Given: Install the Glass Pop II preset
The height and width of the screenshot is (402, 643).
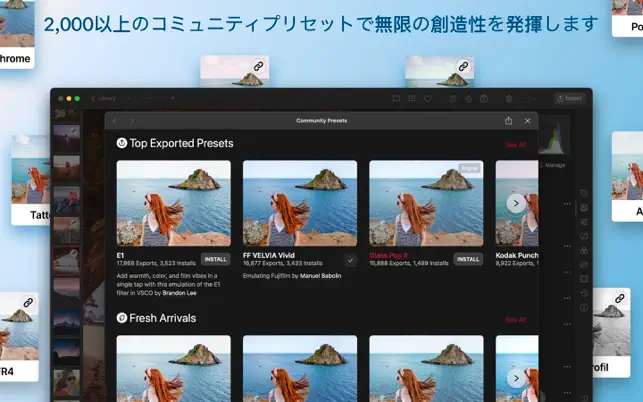Looking at the screenshot, I should [468, 259].
